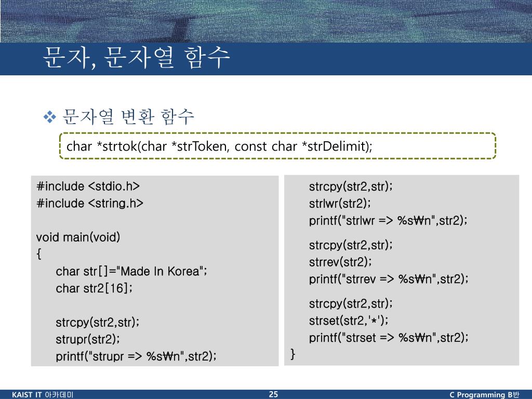Select the line "#include <stdio.h>"

click(88, 187)
